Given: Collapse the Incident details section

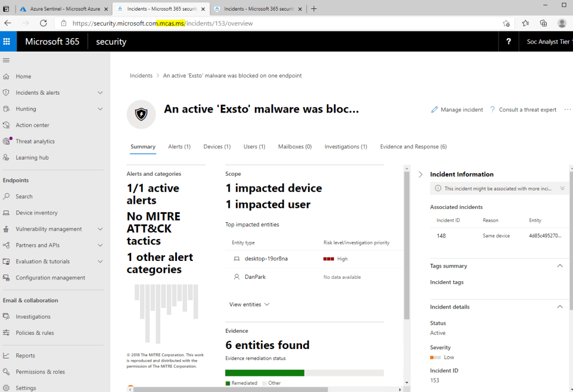Looking at the screenshot, I should coord(560,307).
